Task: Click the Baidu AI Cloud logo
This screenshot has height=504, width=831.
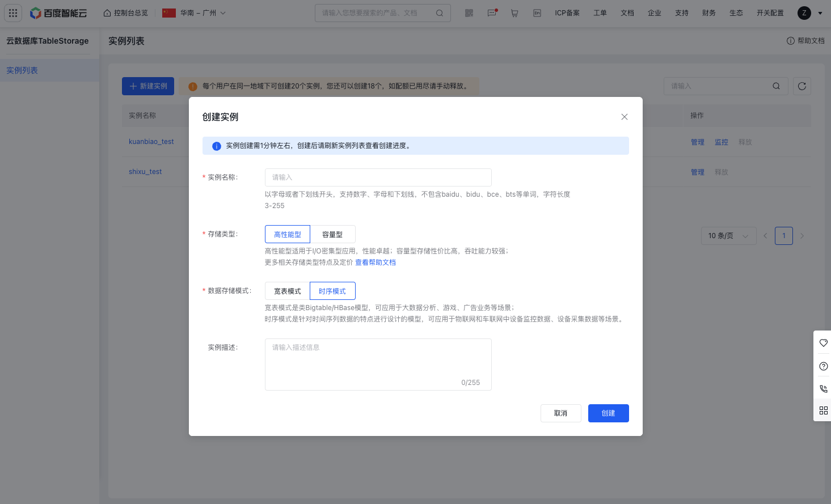Action: tap(58, 12)
